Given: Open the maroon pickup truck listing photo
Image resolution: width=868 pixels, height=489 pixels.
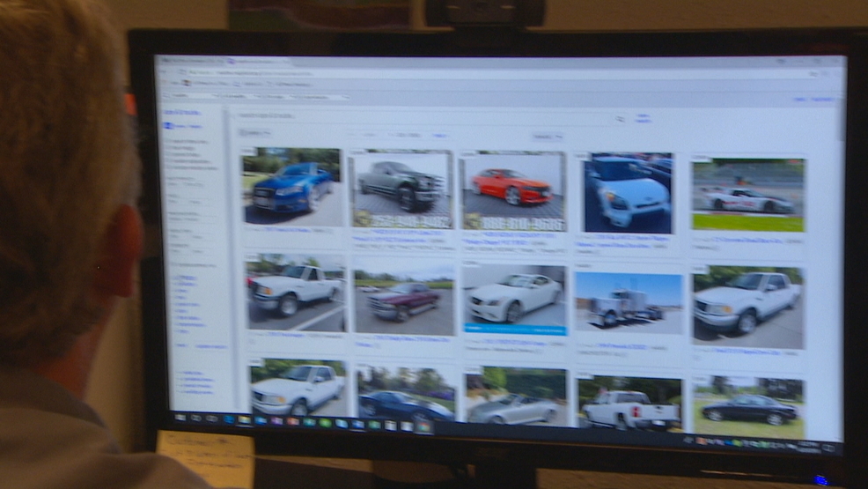Looking at the screenshot, I should point(404,299).
